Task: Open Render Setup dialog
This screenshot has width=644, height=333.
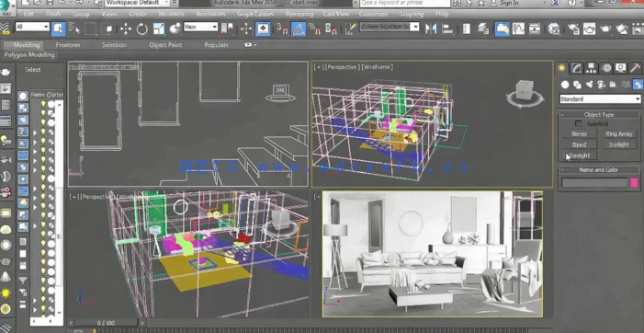Action: coord(573,29)
